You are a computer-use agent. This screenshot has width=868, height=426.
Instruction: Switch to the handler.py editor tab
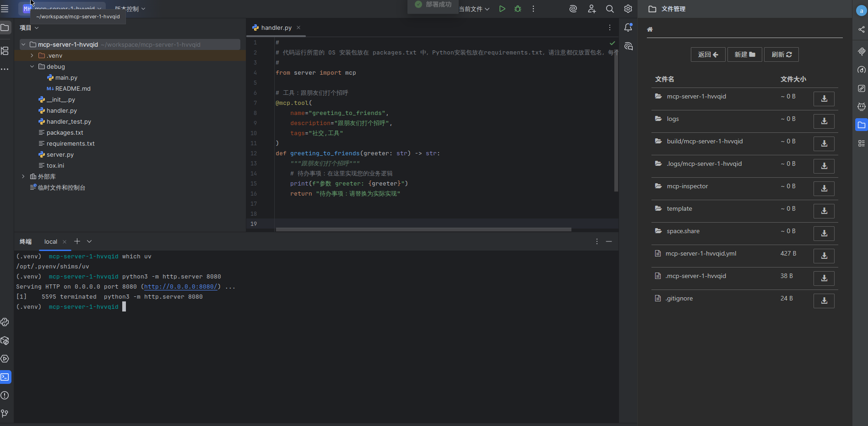(x=276, y=27)
